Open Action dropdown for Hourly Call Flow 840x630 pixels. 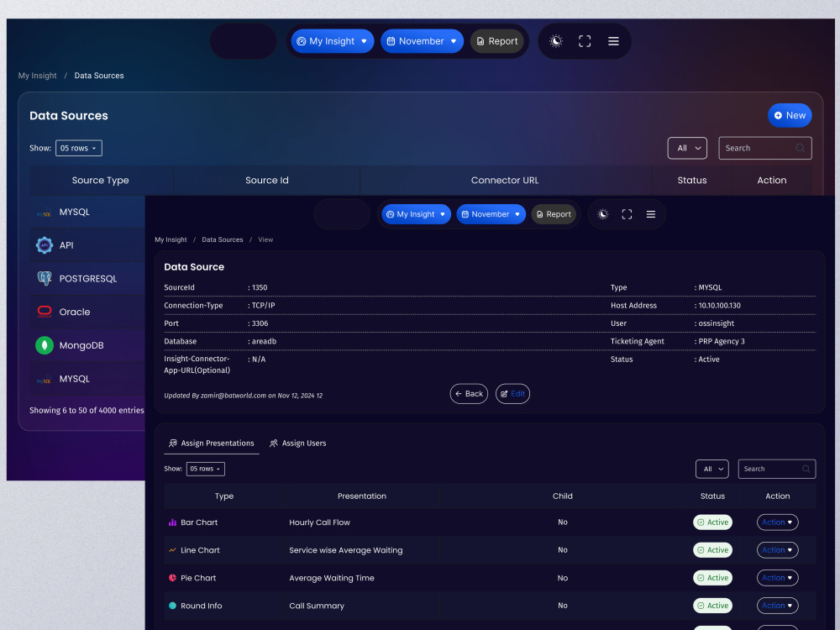pyautogui.click(x=777, y=522)
